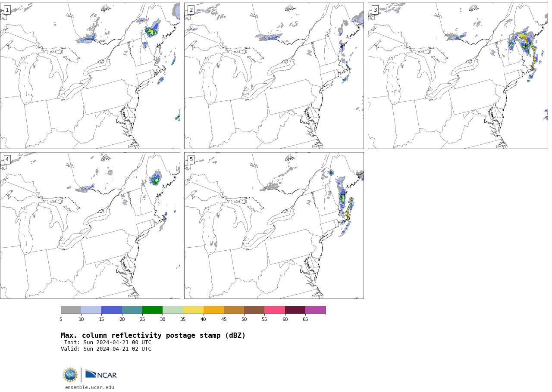Click the colorbar tick label 45
Viewport: 552px width, 392px height.
pyautogui.click(x=224, y=319)
